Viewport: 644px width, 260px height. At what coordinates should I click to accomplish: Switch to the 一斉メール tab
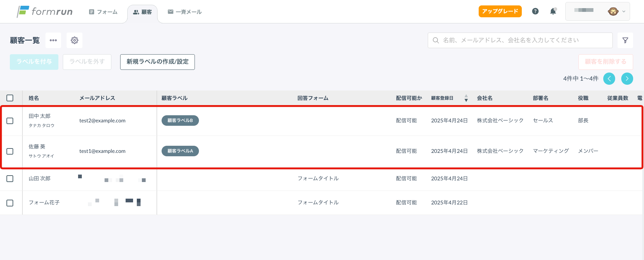tap(185, 12)
